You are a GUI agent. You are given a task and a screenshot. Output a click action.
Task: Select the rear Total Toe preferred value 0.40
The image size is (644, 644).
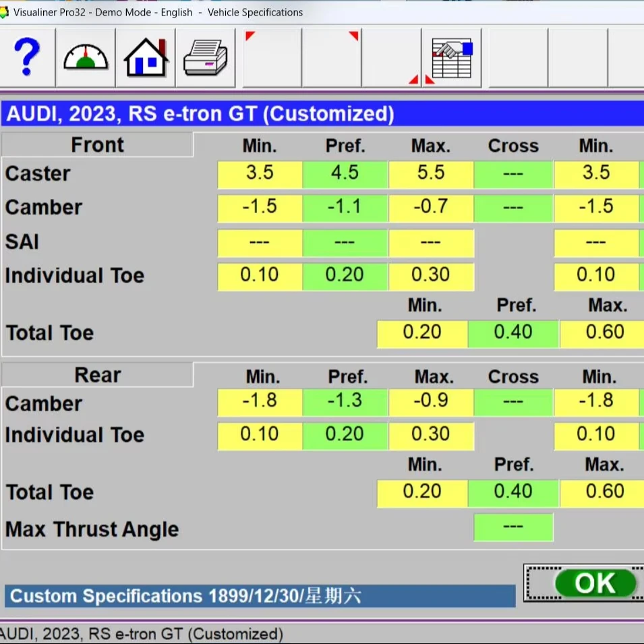coord(513,492)
